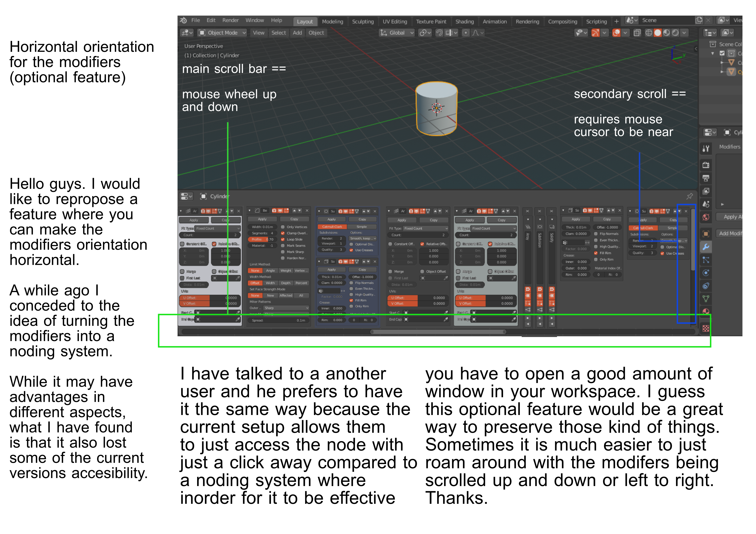756x534 pixels.
Task: Switch viewport to wireframe shading
Action: click(649, 33)
